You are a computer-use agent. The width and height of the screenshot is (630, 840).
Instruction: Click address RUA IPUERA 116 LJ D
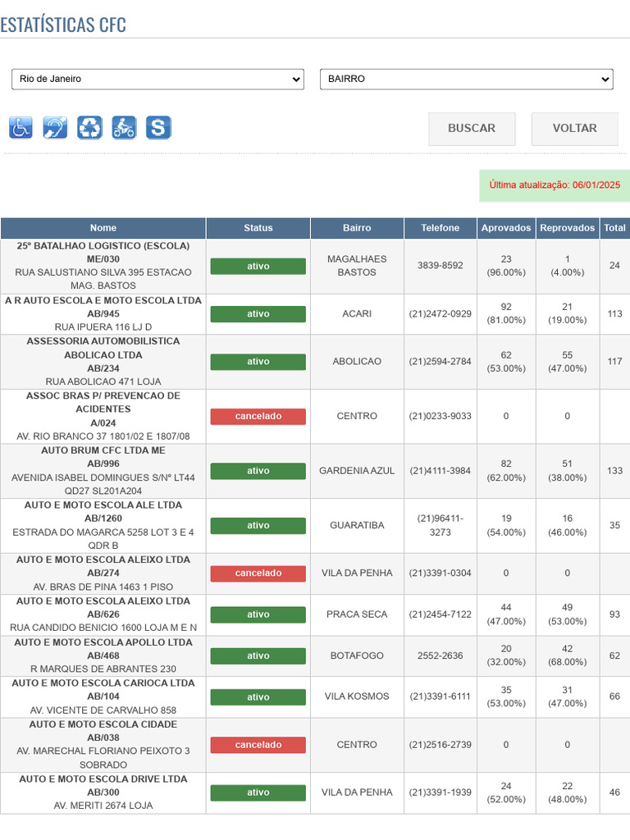click(x=103, y=327)
